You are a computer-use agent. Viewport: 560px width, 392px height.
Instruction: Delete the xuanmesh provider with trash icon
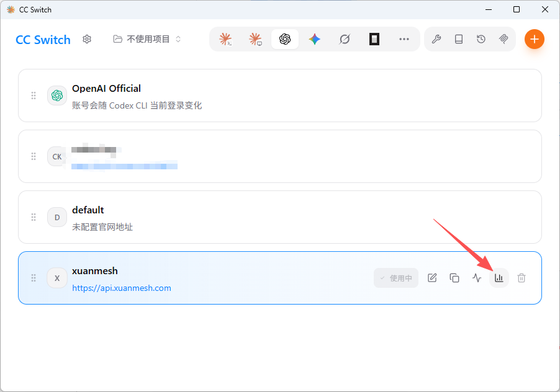point(522,278)
